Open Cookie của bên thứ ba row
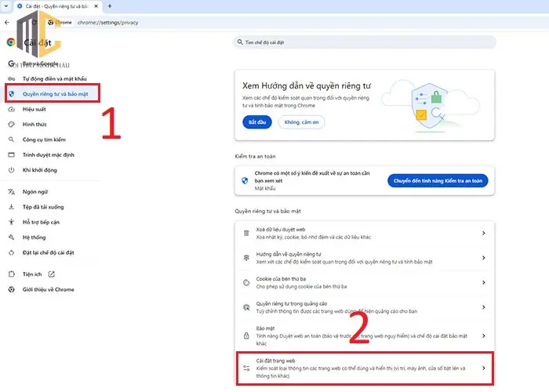This screenshot has width=549, height=392. pyautogui.click(x=365, y=283)
